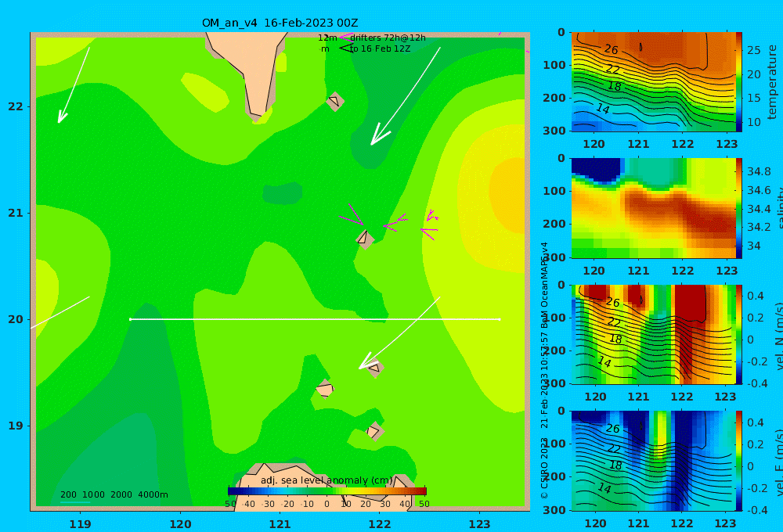The image size is (783, 532).
Task: Click latitude label 22 on the main map
Action: click(16, 106)
